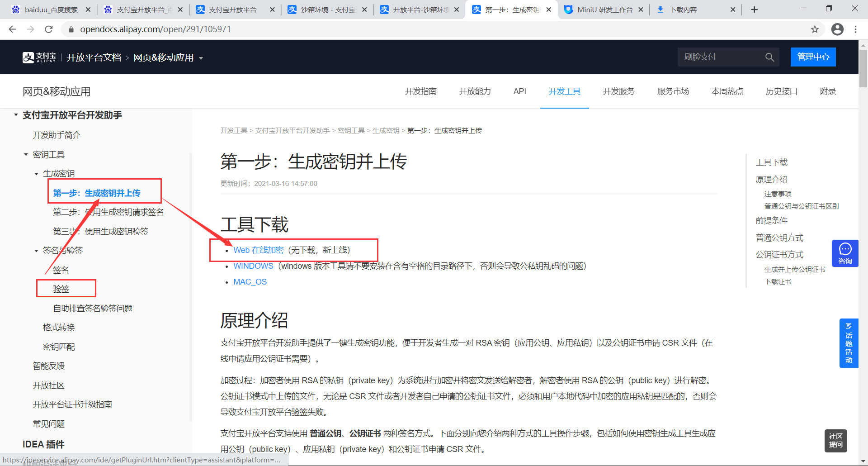Image resolution: width=868 pixels, height=466 pixels.
Task: Click 密钥工具 in the breadcrumb
Action: (351, 131)
